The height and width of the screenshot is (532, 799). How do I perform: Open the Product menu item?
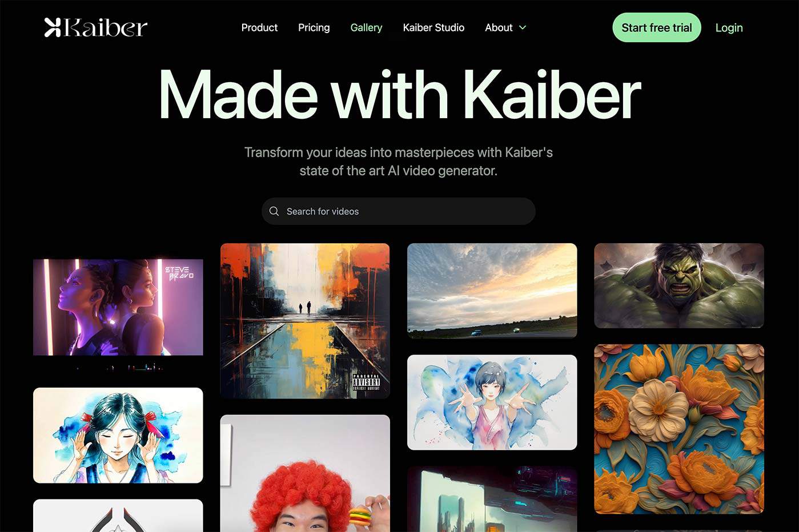point(259,27)
